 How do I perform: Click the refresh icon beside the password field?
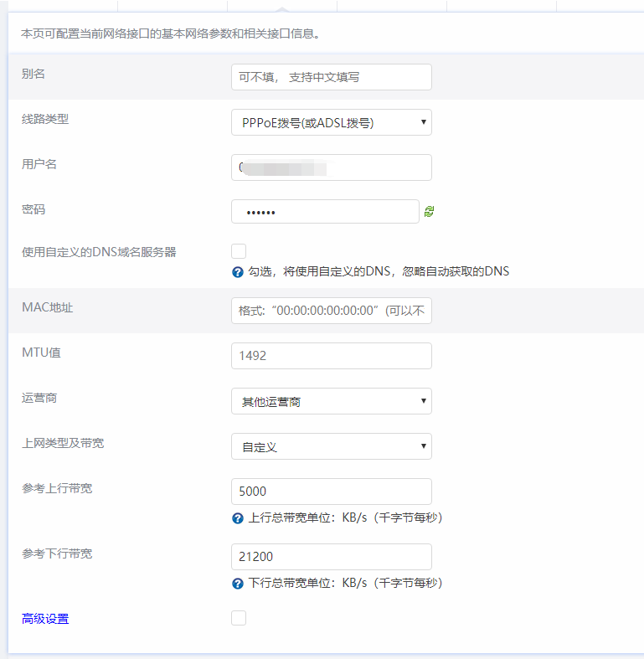coord(430,212)
